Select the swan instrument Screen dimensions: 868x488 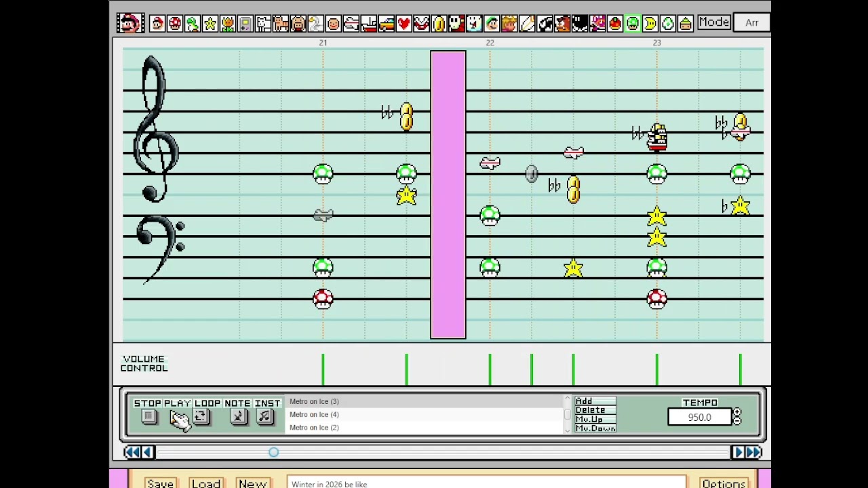tap(316, 23)
